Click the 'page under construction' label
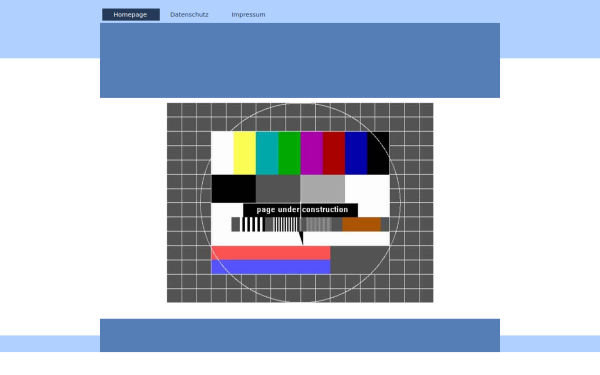The width and height of the screenshot is (600, 375). point(302,210)
